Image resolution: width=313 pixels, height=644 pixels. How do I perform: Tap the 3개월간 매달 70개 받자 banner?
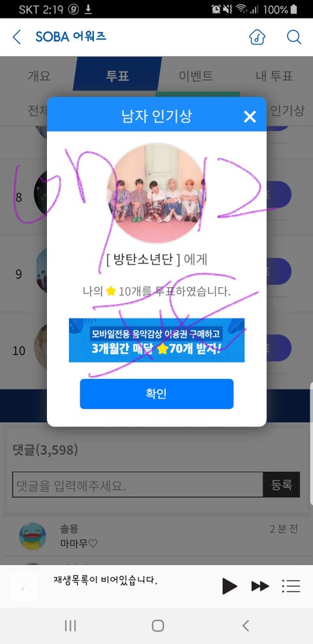pyautogui.click(x=156, y=340)
